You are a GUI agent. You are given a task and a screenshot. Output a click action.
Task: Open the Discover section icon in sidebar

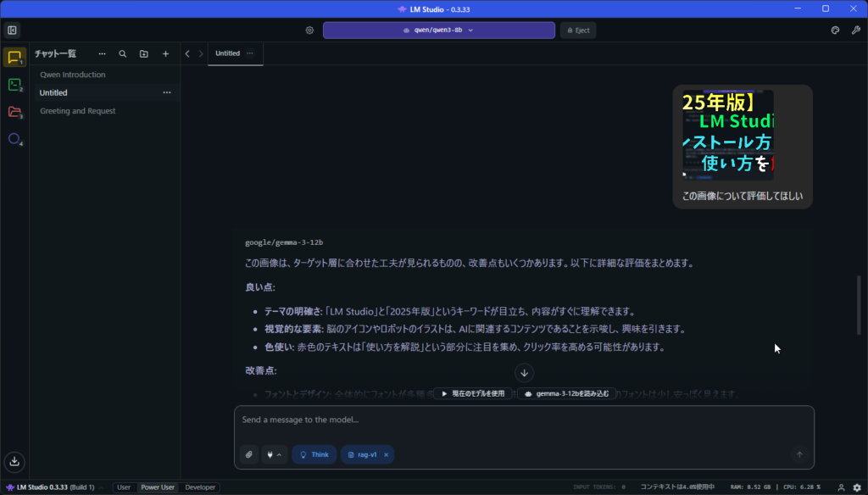[14, 140]
